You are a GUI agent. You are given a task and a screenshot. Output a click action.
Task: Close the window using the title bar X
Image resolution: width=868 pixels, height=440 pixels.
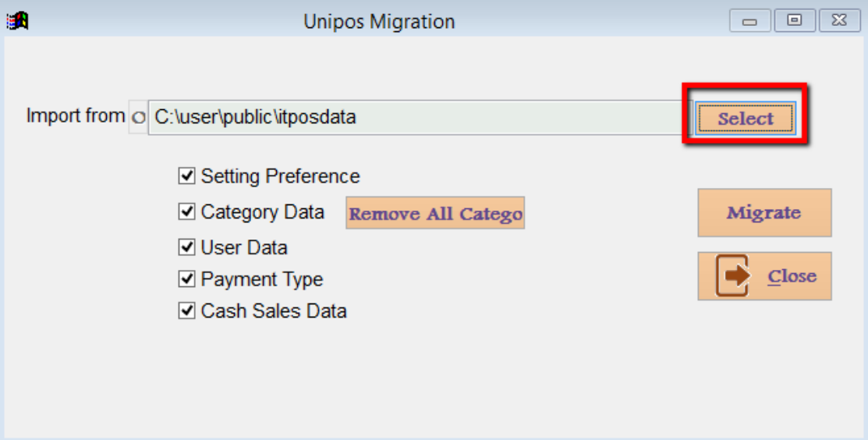pyautogui.click(x=839, y=21)
